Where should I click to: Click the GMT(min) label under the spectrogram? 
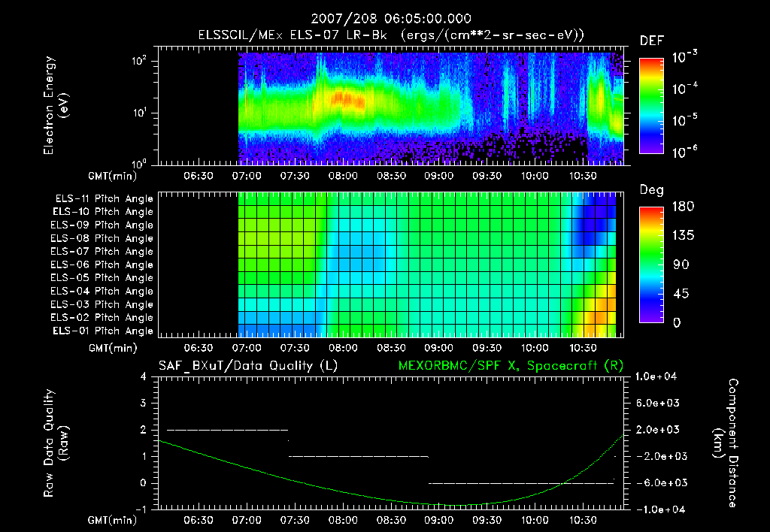(113, 176)
